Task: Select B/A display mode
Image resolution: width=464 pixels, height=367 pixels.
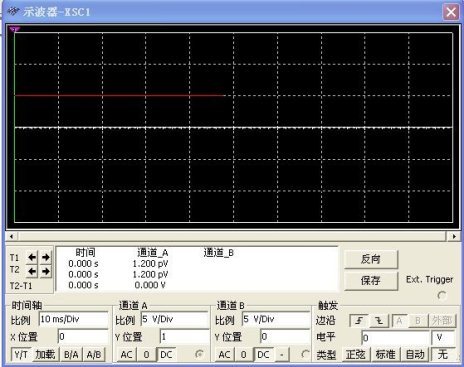Action: (x=71, y=354)
